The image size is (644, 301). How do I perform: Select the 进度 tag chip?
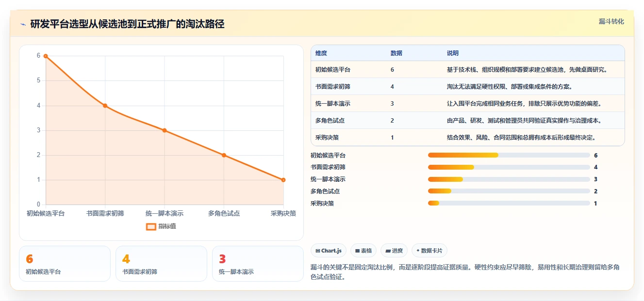coord(394,251)
